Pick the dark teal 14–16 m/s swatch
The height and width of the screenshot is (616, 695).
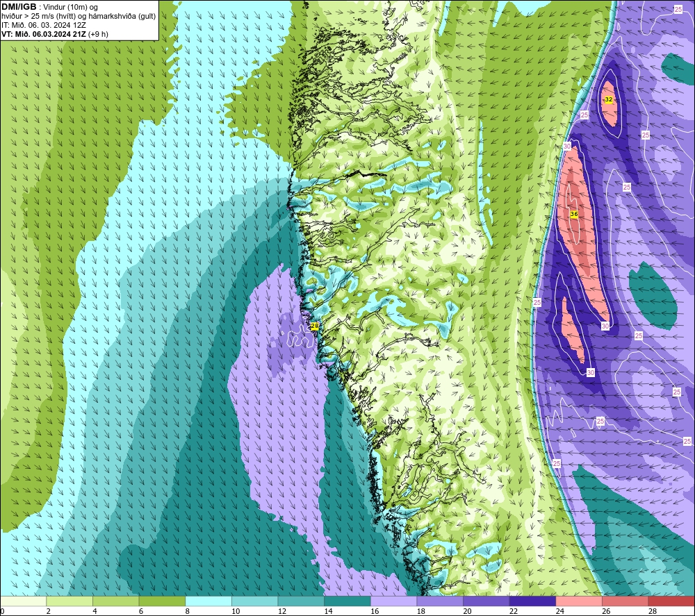point(347,601)
